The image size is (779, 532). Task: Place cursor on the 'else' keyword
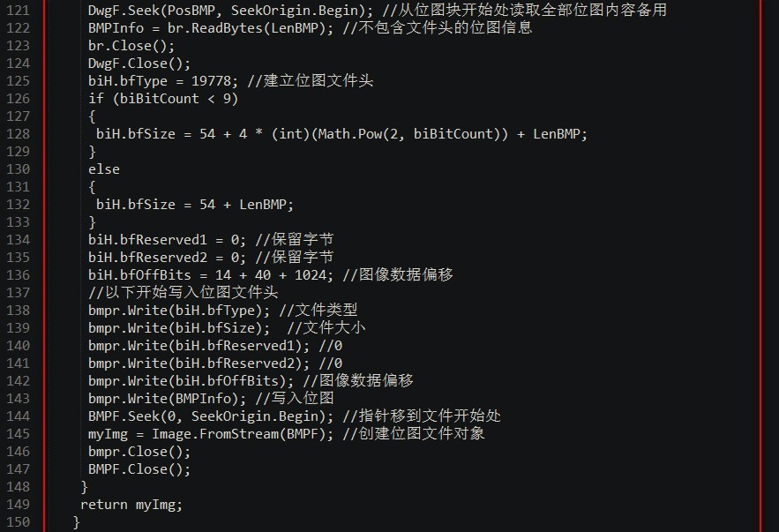[x=103, y=169]
